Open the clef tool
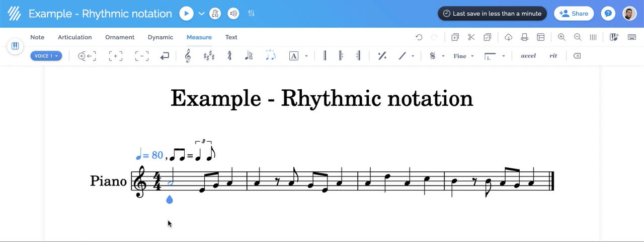 (x=188, y=56)
